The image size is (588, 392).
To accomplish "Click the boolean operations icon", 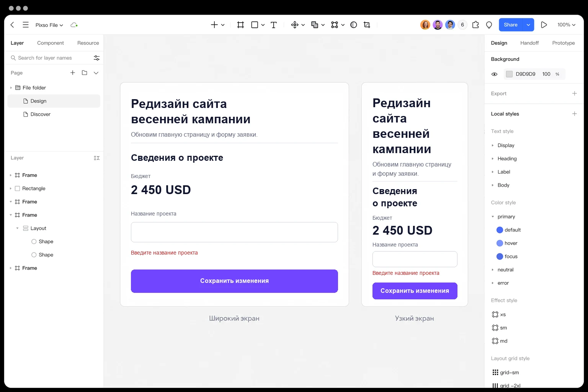I will 315,25.
